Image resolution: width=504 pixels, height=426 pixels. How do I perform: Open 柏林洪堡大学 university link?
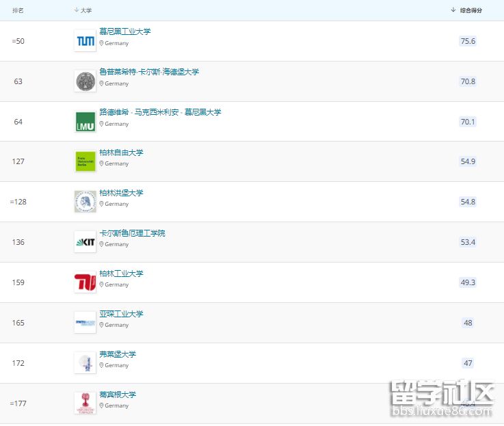121,193
